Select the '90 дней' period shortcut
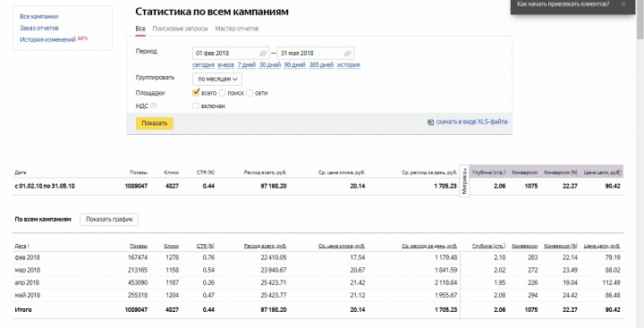644x328 pixels. tap(295, 65)
